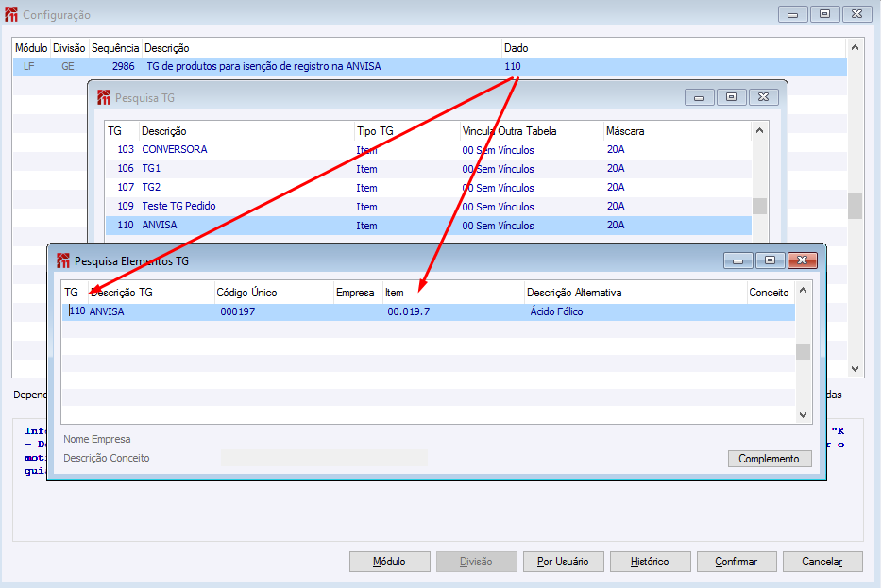Image resolution: width=881 pixels, height=588 pixels.
Task: Click the Elementos TG scrollbar thumb
Action: click(803, 351)
